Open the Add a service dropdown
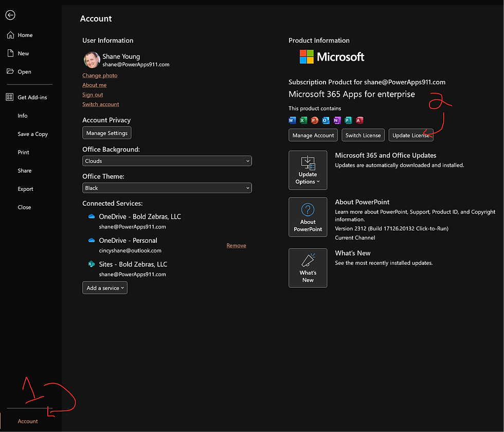The width and height of the screenshot is (504, 432). point(105,287)
